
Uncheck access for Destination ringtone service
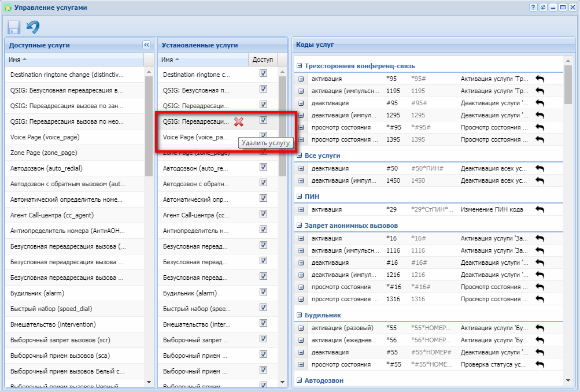click(x=263, y=74)
